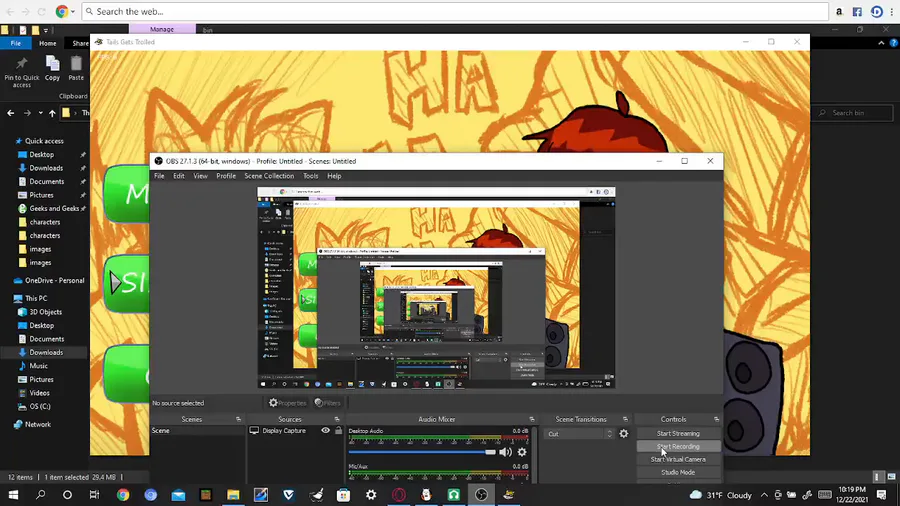Click Start Recording button
Screen dimensions: 900x506
[x=678, y=446]
